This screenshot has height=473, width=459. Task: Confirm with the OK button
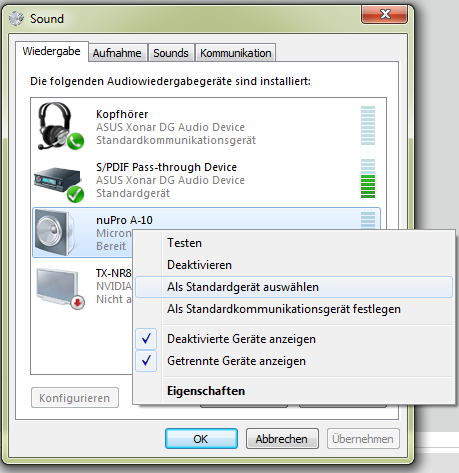coord(201,439)
